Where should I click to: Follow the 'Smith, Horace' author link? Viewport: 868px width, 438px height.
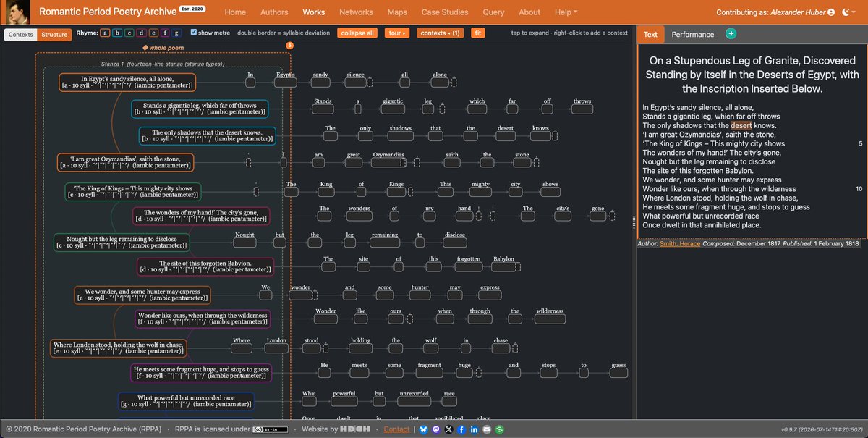pos(678,244)
